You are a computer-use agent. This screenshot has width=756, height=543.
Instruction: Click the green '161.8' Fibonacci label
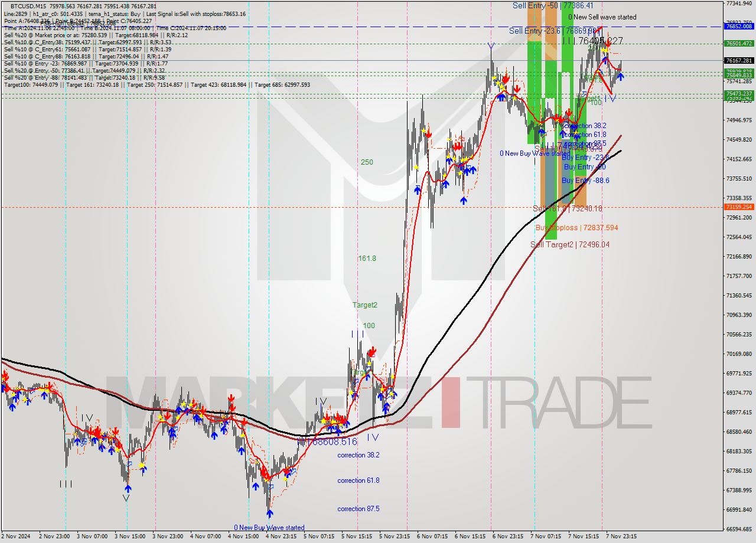pos(367,259)
